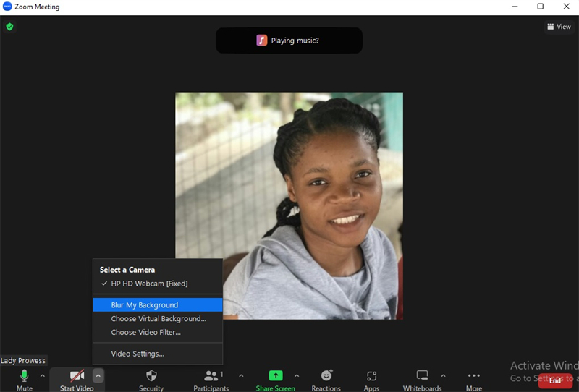Open the Apps icon

tap(371, 376)
